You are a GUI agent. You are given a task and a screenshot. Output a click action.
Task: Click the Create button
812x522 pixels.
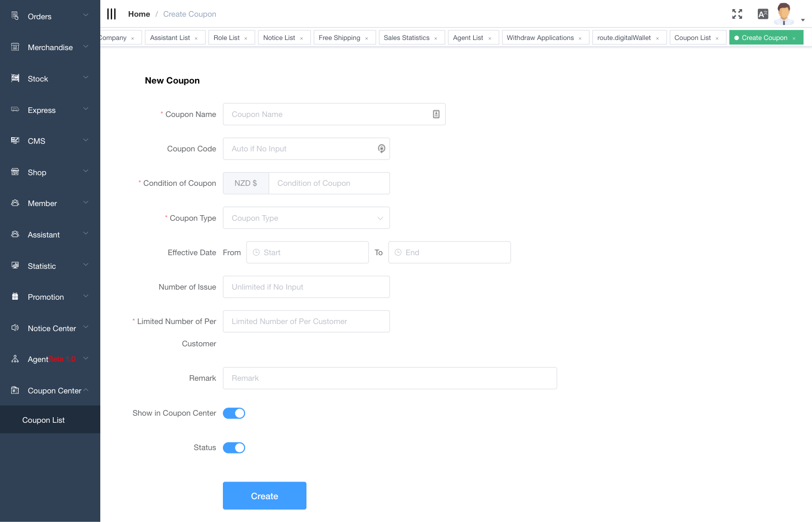[264, 496]
